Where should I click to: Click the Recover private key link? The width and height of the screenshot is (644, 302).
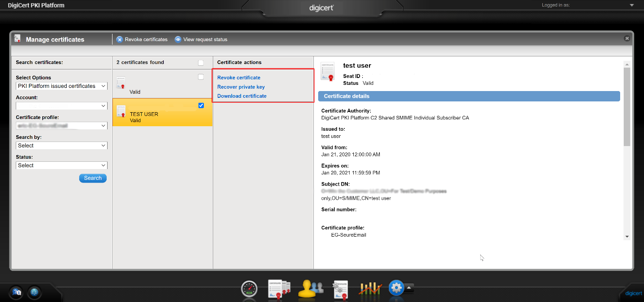click(x=241, y=87)
